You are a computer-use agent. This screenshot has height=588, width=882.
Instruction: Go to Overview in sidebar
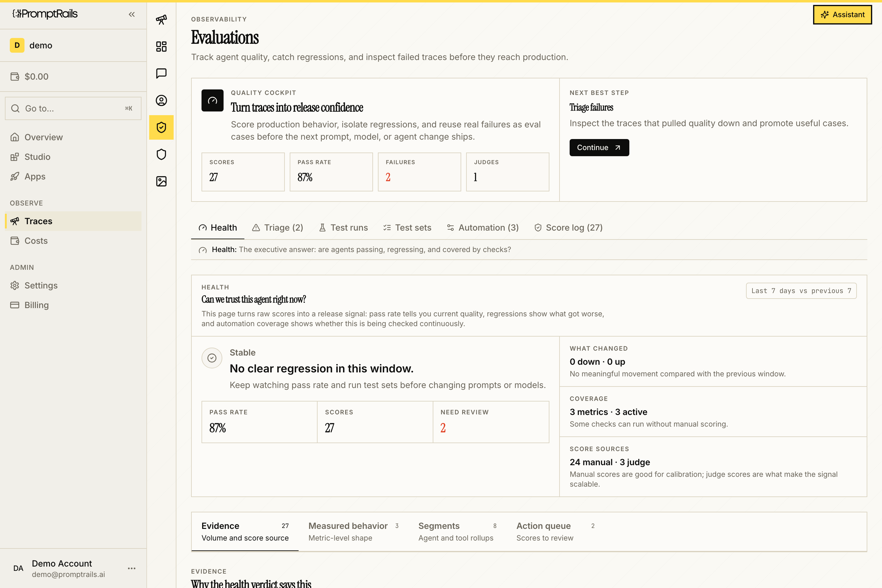coord(73,137)
